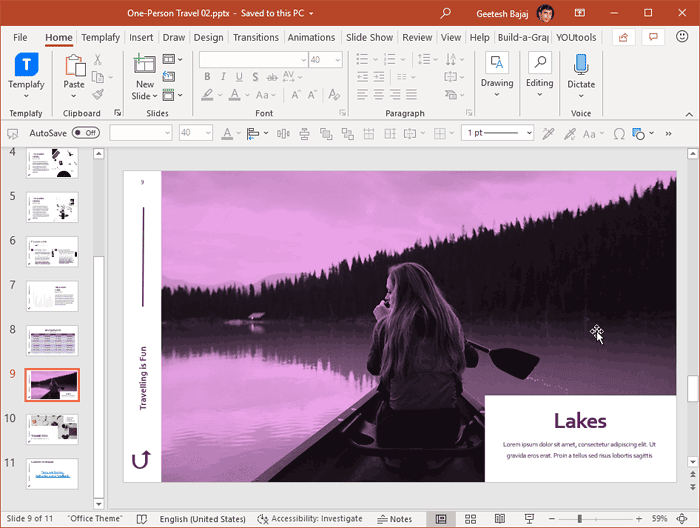The image size is (700, 528).
Task: Click the Justify text icon
Action: (411, 94)
